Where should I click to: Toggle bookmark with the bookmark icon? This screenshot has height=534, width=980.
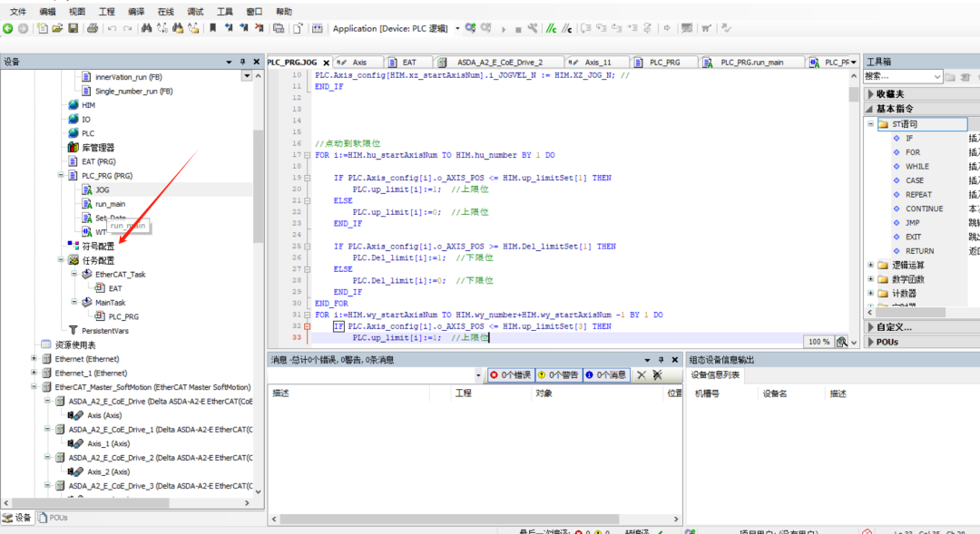[x=212, y=28]
